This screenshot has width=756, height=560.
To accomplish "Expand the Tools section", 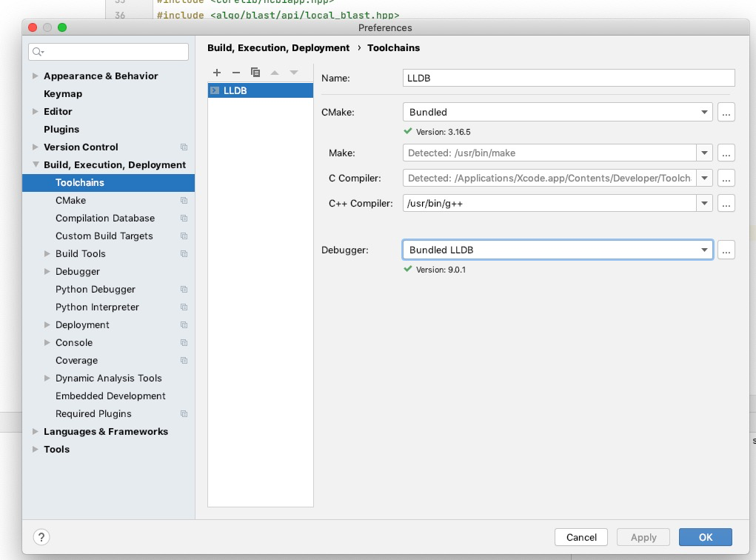I will coord(36,449).
